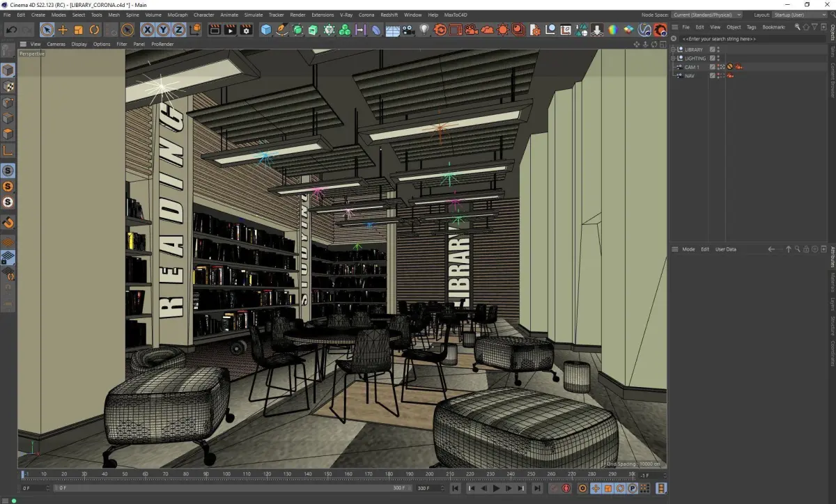The height and width of the screenshot is (504, 836).
Task: Open the Layout dropdown
Action: pos(800,15)
